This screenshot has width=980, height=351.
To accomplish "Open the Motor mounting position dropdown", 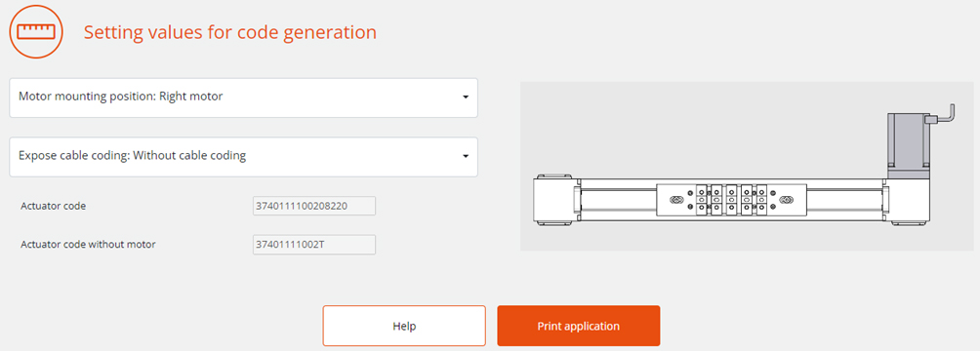I will coord(244,97).
